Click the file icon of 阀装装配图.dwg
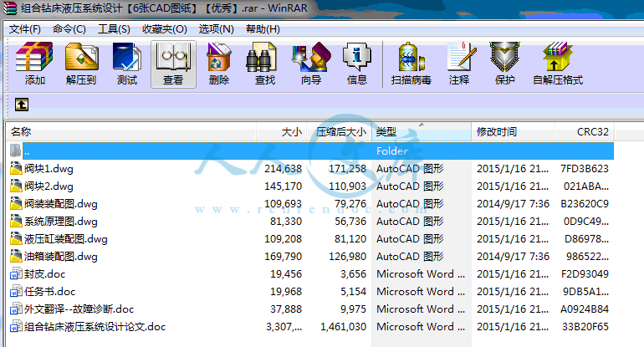This screenshot has width=644, height=347. (x=16, y=204)
